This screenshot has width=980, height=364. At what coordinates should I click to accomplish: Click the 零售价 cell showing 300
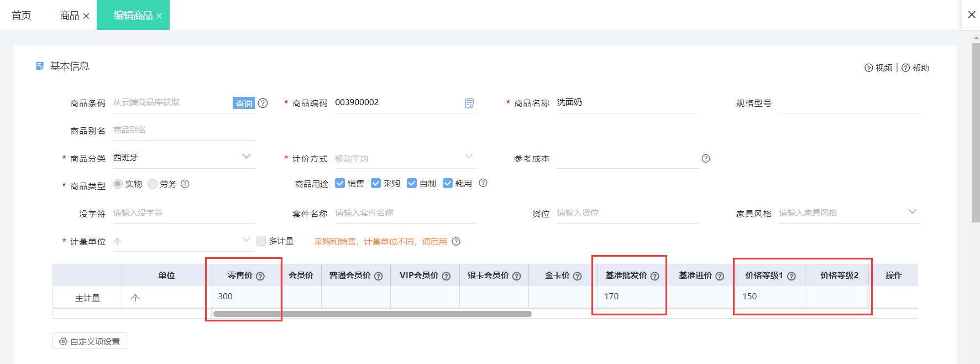(245, 297)
